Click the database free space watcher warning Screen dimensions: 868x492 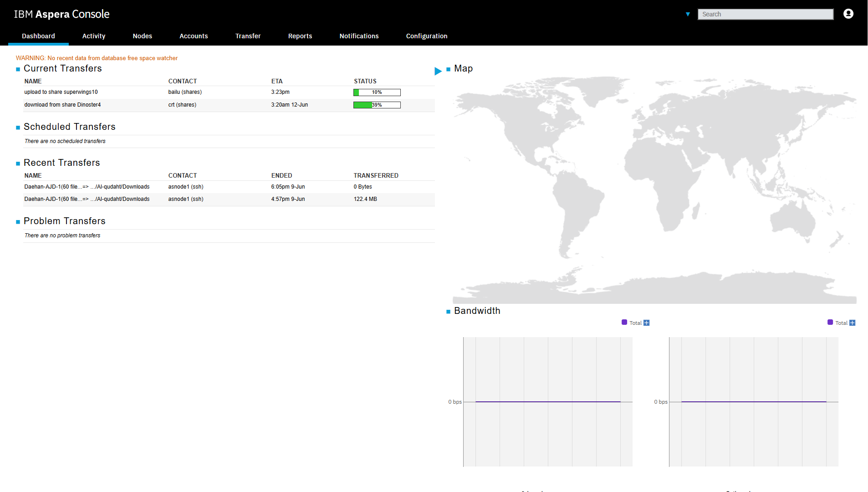(x=97, y=58)
